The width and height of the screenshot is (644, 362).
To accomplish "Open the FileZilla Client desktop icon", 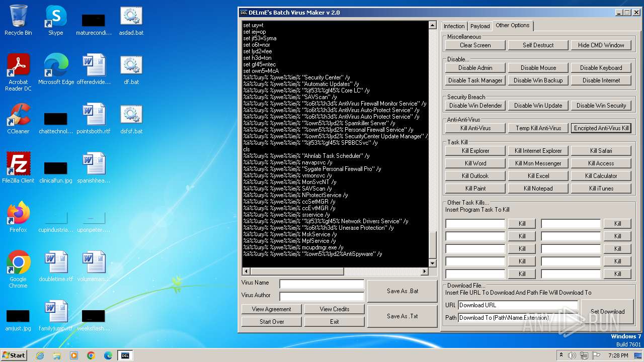I will [18, 167].
